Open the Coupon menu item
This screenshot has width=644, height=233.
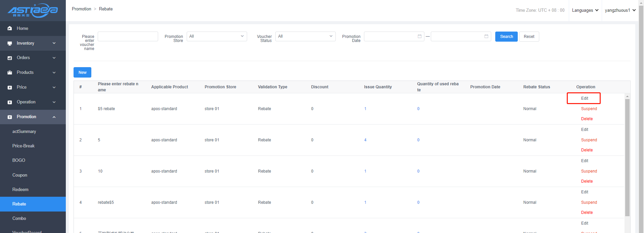pos(20,175)
